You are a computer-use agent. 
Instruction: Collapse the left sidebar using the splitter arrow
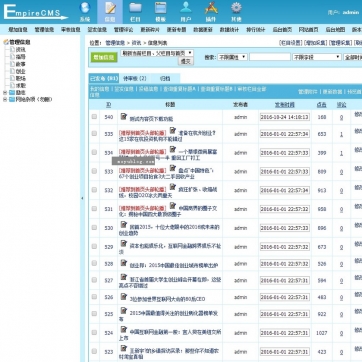pos(82,198)
